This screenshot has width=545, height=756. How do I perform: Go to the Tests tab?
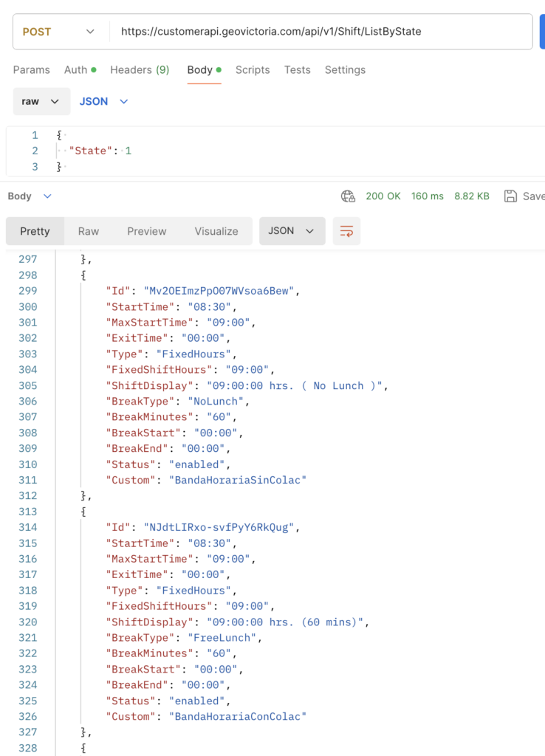298,70
